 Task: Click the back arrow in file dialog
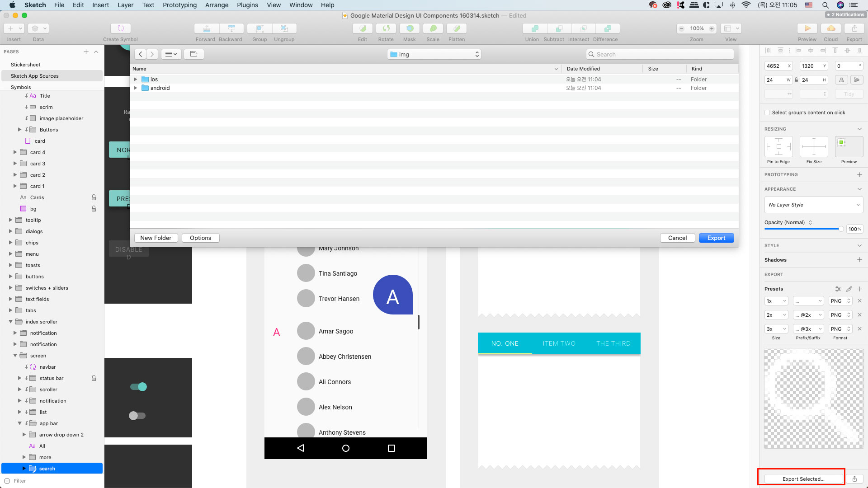click(141, 54)
